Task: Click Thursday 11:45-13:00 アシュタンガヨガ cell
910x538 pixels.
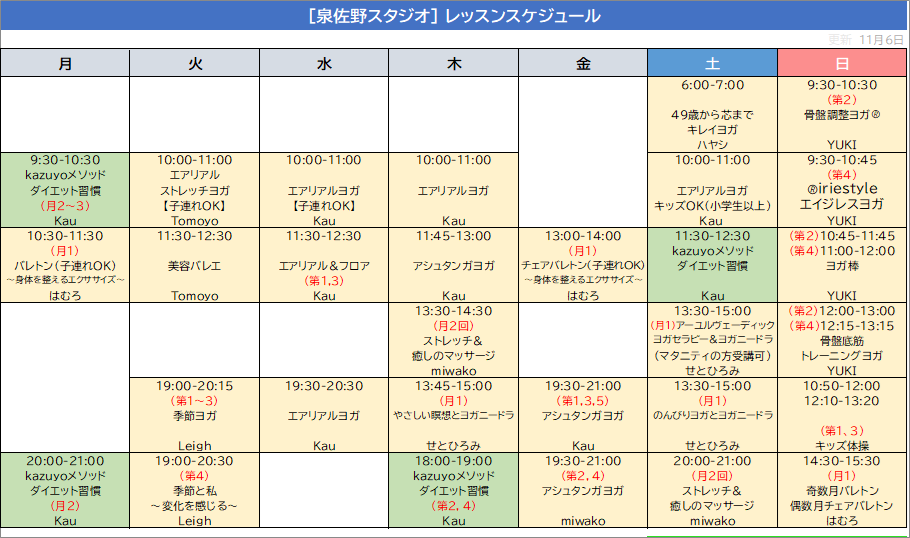Action: point(454,266)
